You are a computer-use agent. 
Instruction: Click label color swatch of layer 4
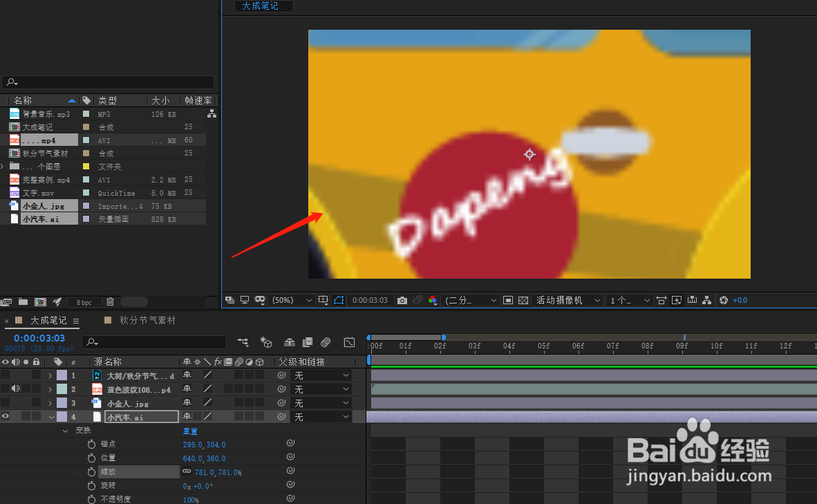coord(62,416)
